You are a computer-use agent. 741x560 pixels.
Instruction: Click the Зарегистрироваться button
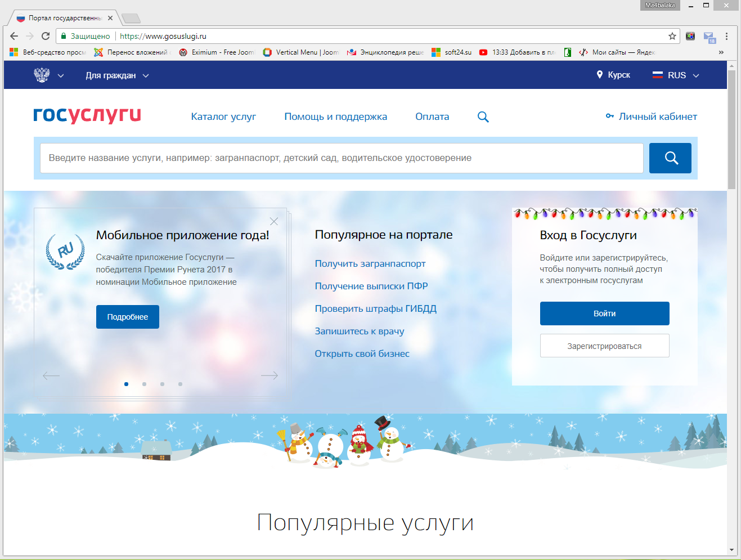click(x=604, y=346)
